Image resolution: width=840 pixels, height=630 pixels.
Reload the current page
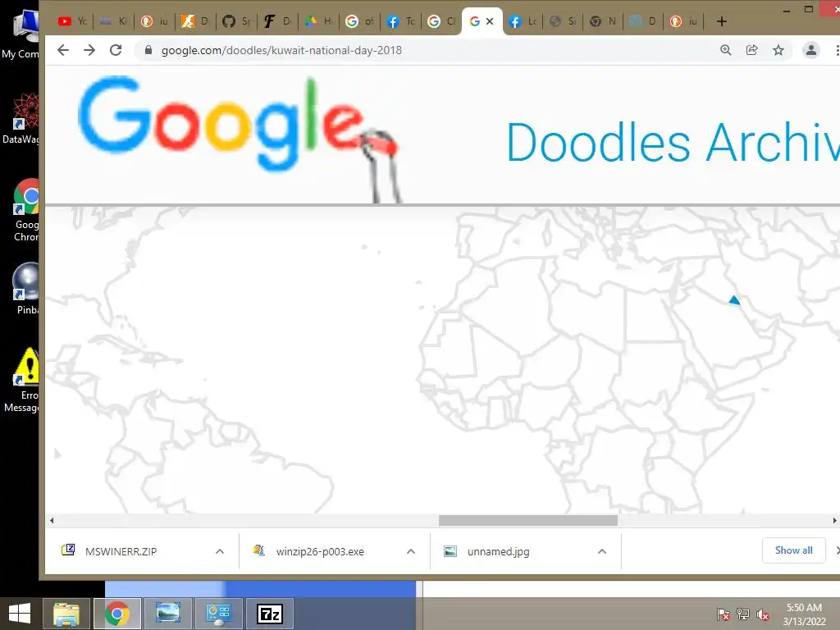point(116,50)
